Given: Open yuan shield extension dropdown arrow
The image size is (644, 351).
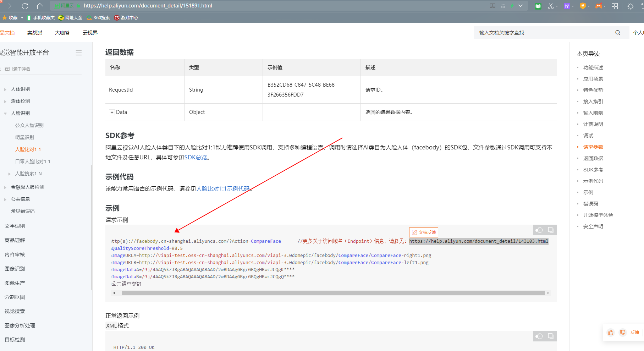Looking at the screenshot, I should pyautogui.click(x=589, y=6).
